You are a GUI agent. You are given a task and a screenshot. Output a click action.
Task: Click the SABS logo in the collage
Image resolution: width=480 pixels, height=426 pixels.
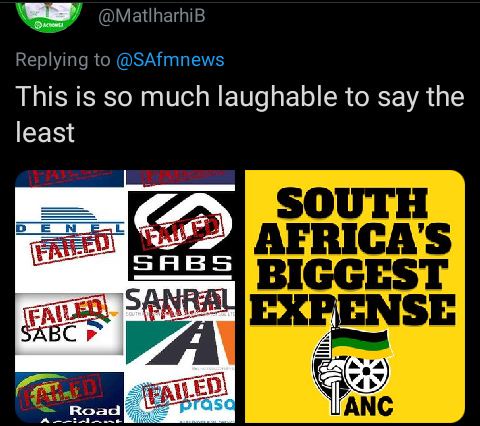click(182, 236)
